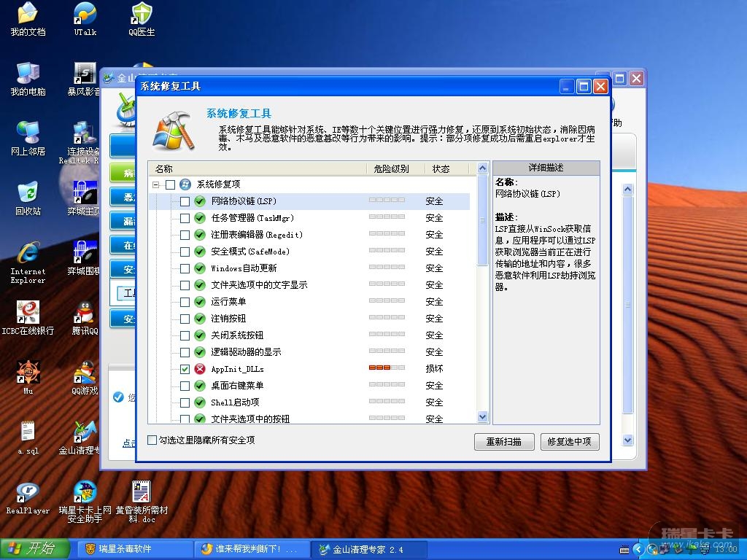Open 网上邻居 desktop icon
747x560 pixels.
tap(28, 139)
